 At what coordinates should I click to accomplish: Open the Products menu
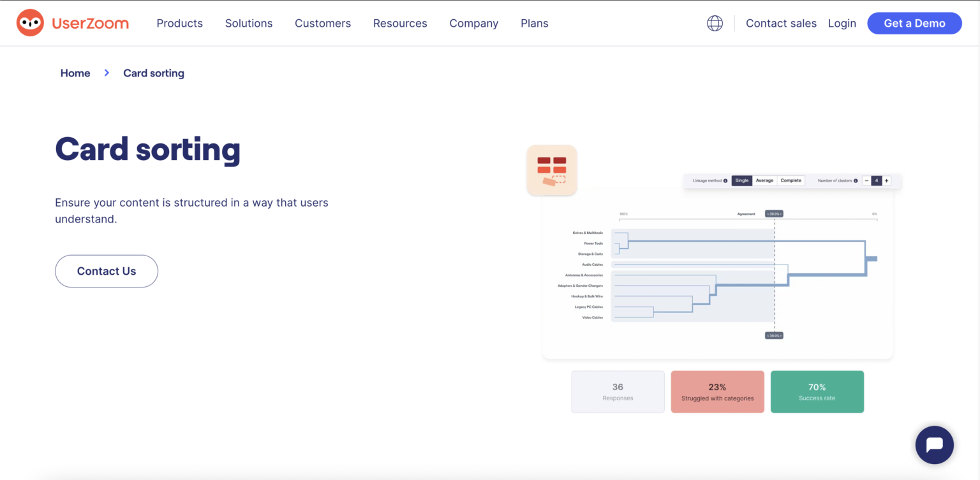pyautogui.click(x=179, y=23)
